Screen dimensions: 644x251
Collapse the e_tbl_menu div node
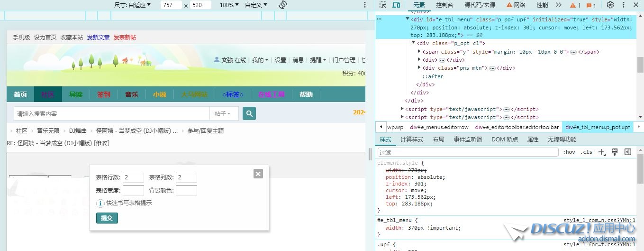(x=407, y=19)
